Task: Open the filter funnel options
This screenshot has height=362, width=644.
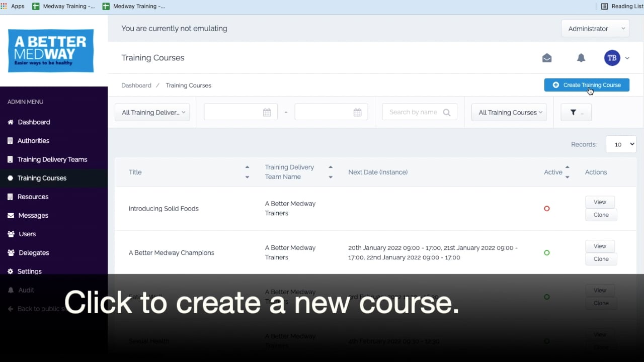Action: pyautogui.click(x=576, y=113)
